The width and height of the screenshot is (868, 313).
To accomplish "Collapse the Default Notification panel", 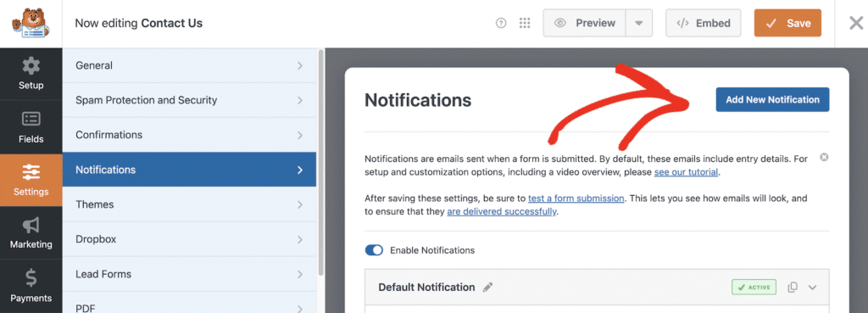I will (813, 288).
